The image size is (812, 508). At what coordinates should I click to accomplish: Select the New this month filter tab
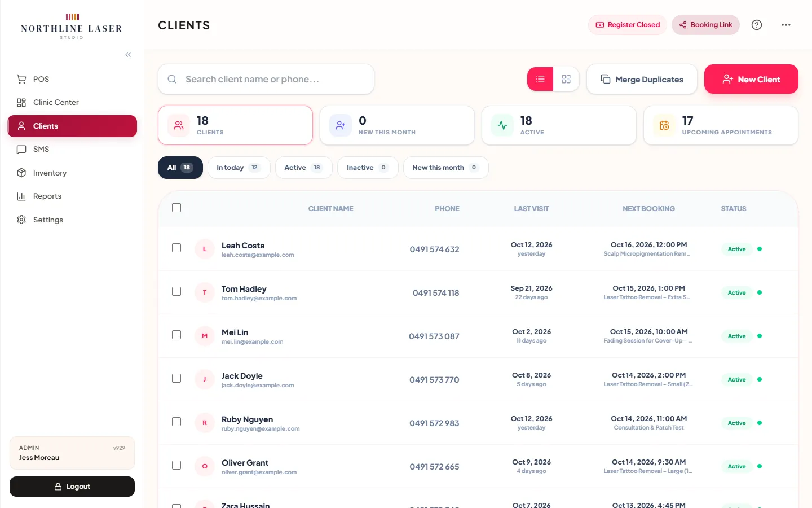tap(445, 168)
